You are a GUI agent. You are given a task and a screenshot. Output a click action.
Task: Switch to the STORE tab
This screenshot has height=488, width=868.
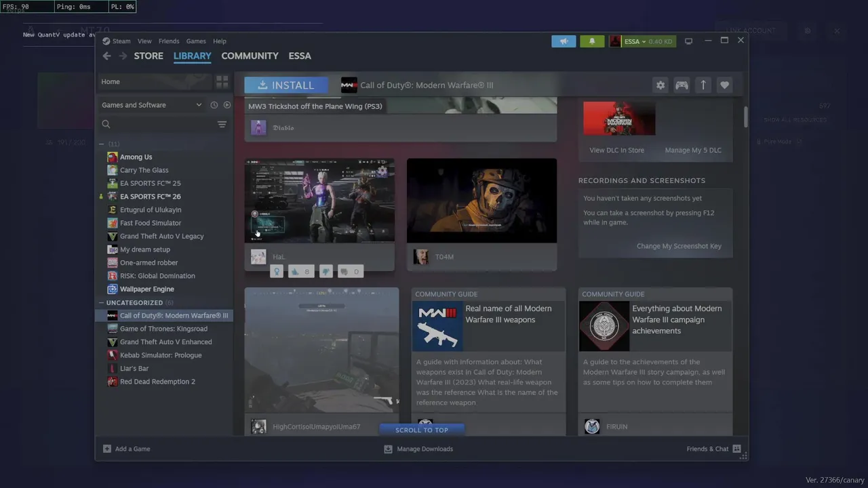click(149, 56)
